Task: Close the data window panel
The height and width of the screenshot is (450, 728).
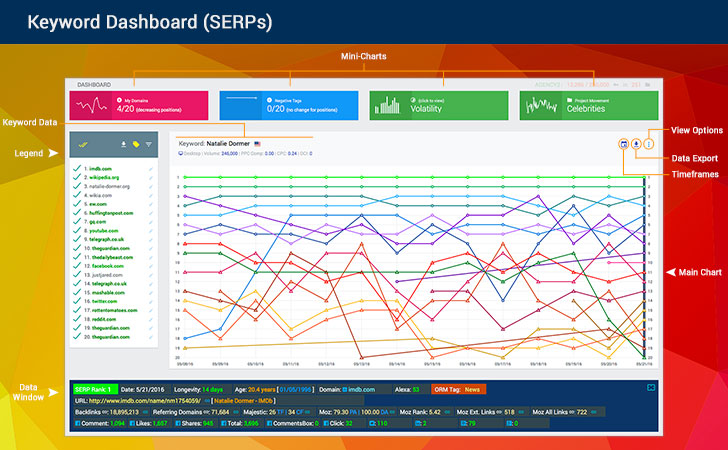Action: tap(651, 387)
